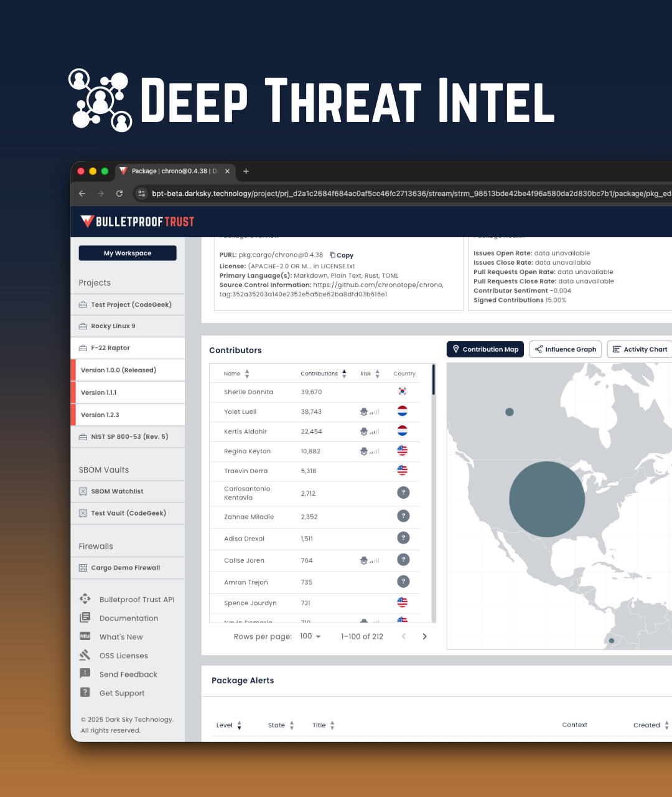Image resolution: width=672 pixels, height=797 pixels.
Task: Open What's New in sidebar
Action: point(111,636)
